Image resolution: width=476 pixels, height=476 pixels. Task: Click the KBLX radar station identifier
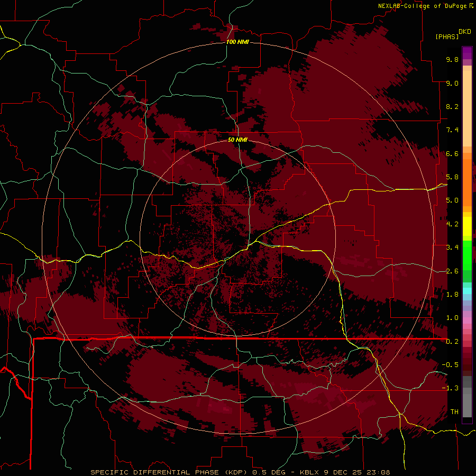tap(309, 472)
